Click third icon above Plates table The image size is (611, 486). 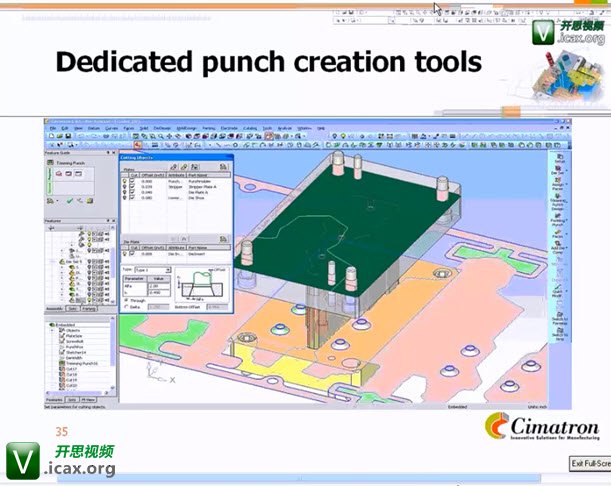coord(194,167)
